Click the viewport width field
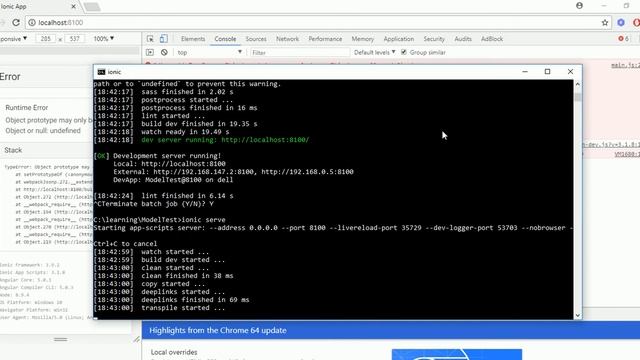640x360 pixels. pos(45,39)
